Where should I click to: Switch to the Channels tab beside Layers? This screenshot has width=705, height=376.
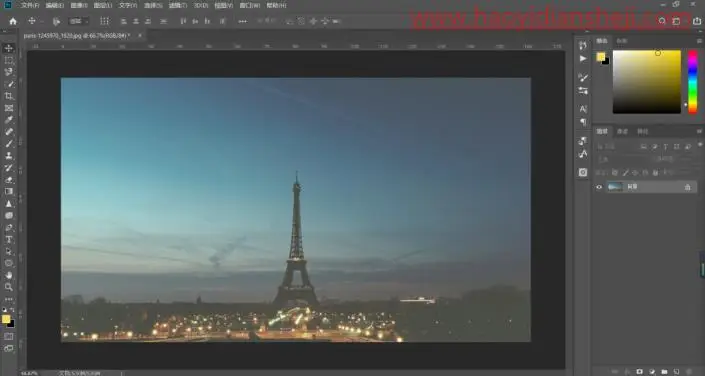pyautogui.click(x=622, y=131)
